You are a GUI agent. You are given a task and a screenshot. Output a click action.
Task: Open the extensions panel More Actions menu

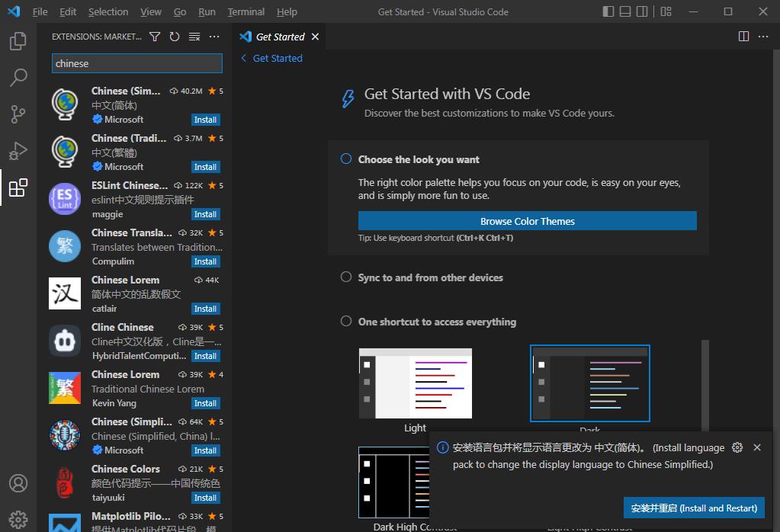coord(213,36)
